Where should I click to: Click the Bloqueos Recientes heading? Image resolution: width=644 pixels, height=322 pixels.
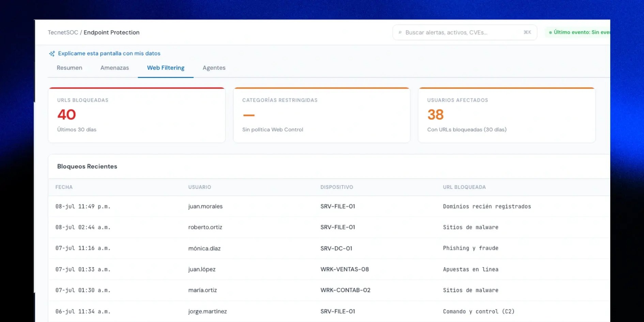tap(87, 166)
